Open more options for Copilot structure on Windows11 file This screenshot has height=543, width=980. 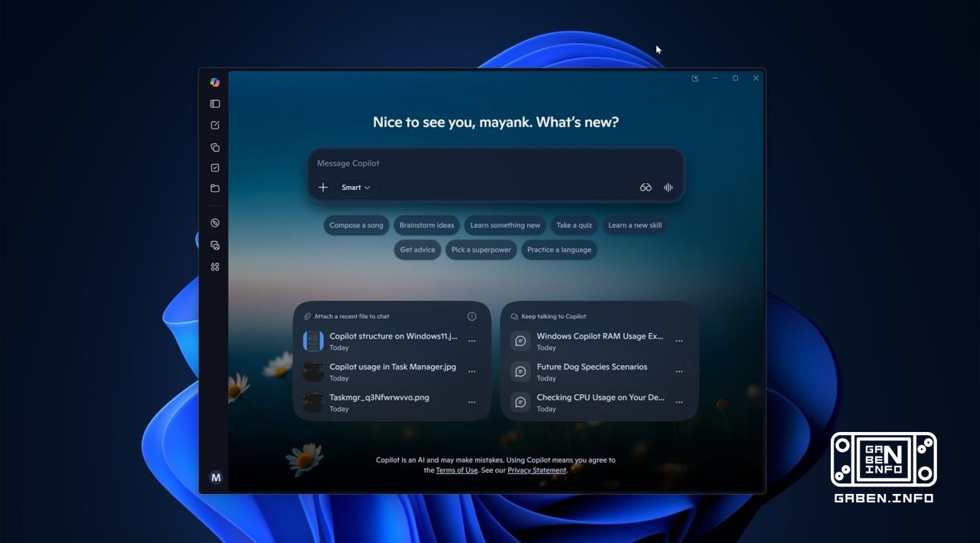coord(472,342)
